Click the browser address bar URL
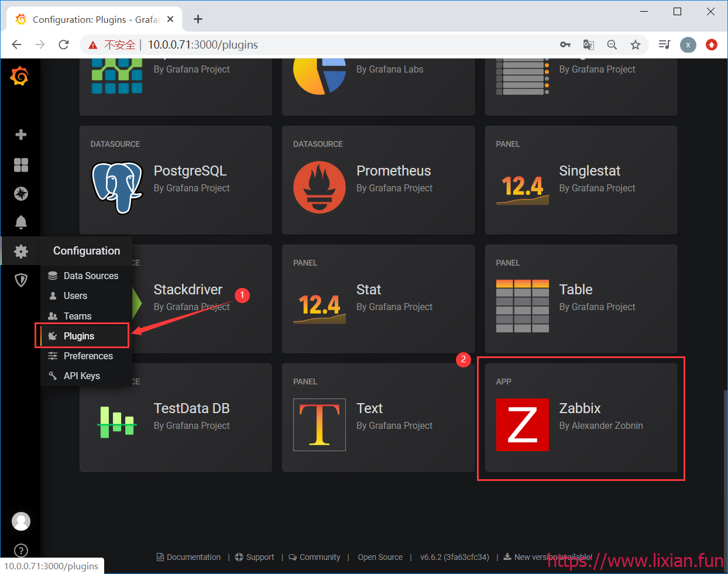The image size is (728, 574). tap(202, 44)
